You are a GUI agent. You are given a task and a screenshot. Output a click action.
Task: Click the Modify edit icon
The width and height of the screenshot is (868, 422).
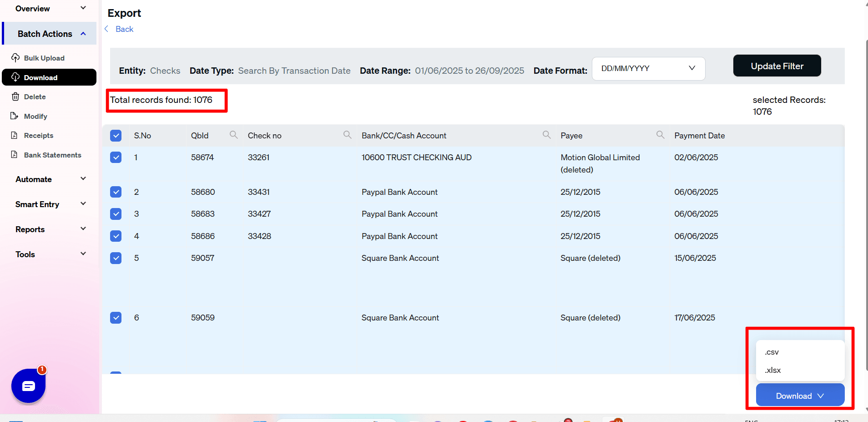point(15,116)
